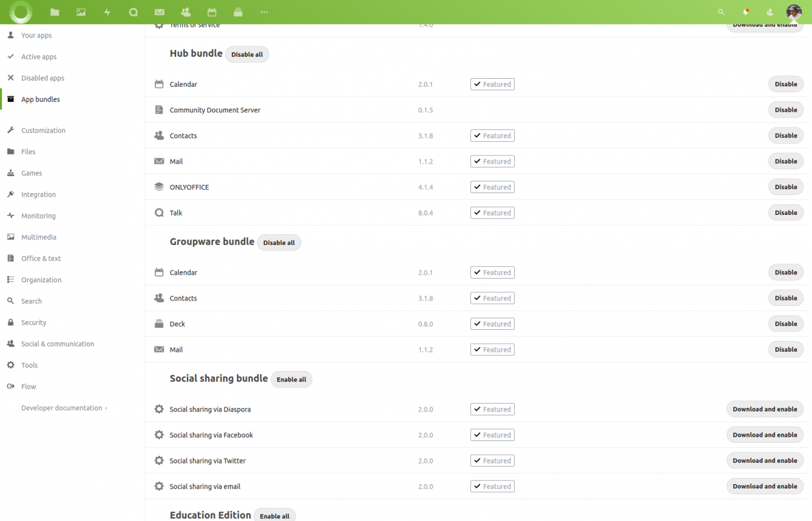
Task: Click the Featured badge in the ONLYOFFICE row
Action: [x=492, y=187]
